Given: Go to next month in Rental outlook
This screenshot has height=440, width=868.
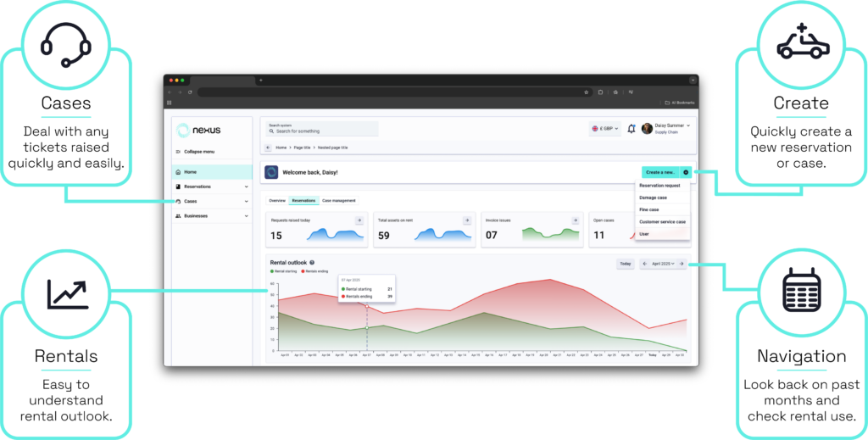Looking at the screenshot, I should pos(681,264).
